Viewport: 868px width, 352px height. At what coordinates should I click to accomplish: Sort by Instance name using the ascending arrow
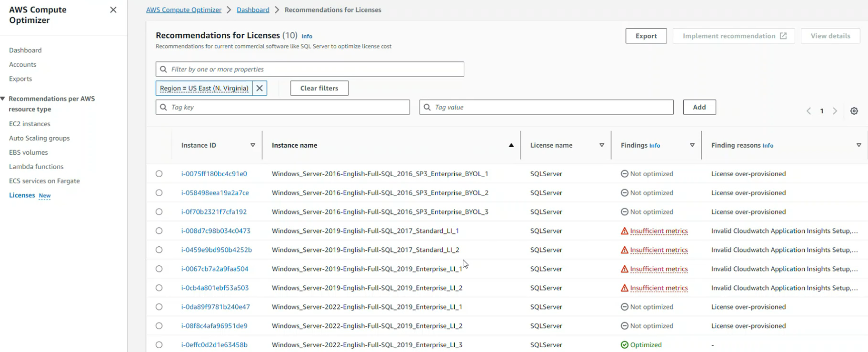click(x=511, y=145)
